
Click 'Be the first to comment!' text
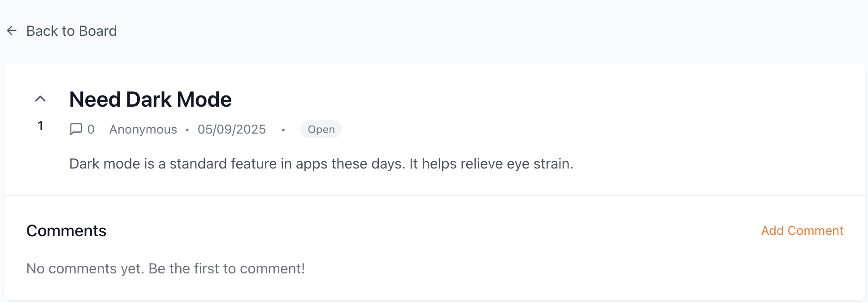click(226, 268)
